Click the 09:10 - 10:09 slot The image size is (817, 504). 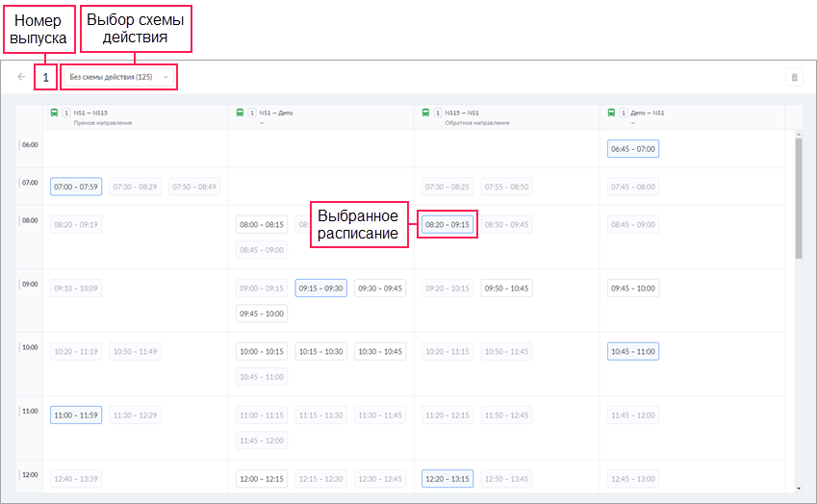tap(76, 288)
